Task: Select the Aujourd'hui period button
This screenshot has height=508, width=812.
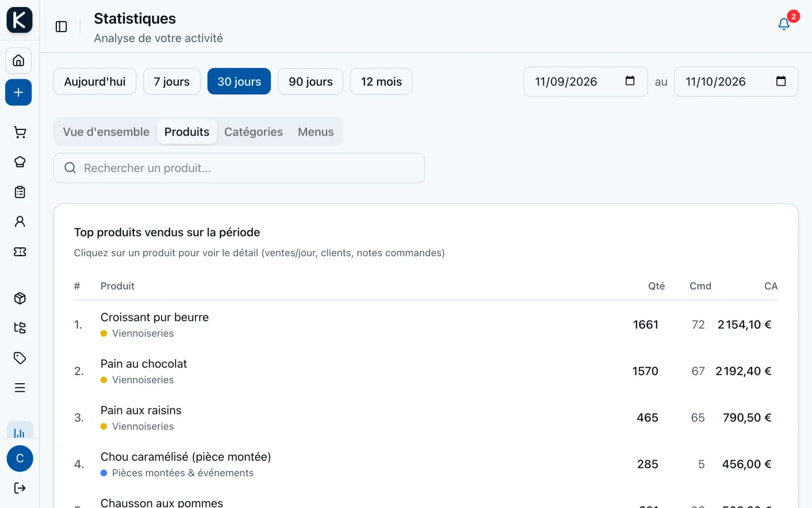Action: (x=95, y=82)
